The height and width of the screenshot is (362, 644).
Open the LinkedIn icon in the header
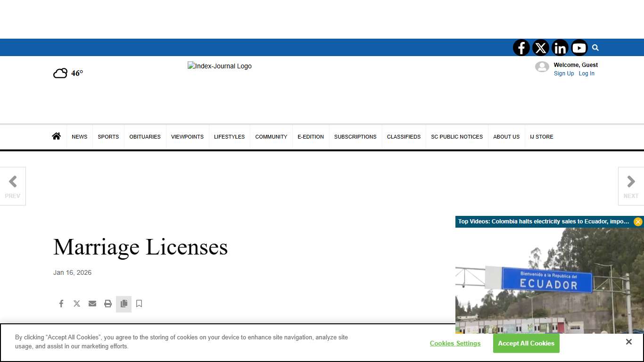point(560,48)
